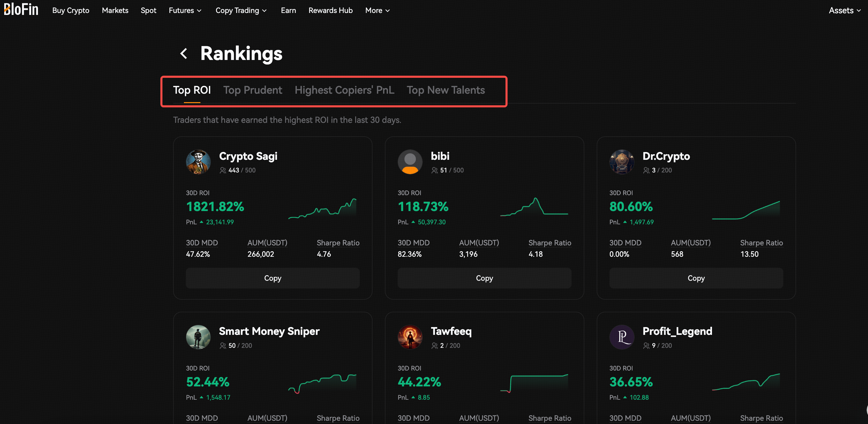This screenshot has height=424, width=868.
Task: Select the Top ROI tab
Action: click(x=192, y=90)
